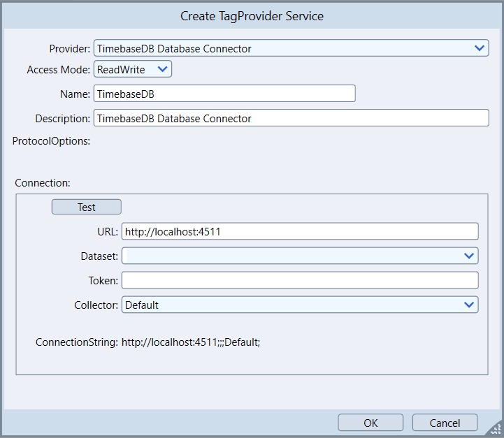
Task: Click the Connection section label
Action: 43,183
